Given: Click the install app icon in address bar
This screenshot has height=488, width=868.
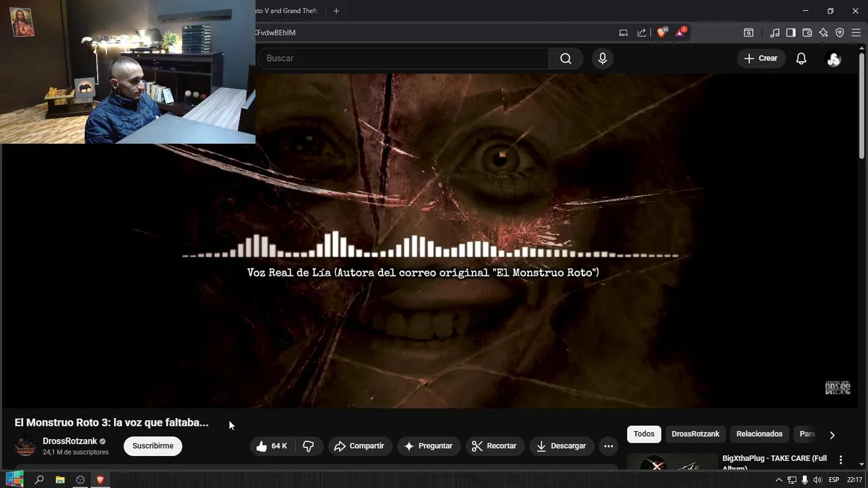Looking at the screenshot, I should point(623,33).
